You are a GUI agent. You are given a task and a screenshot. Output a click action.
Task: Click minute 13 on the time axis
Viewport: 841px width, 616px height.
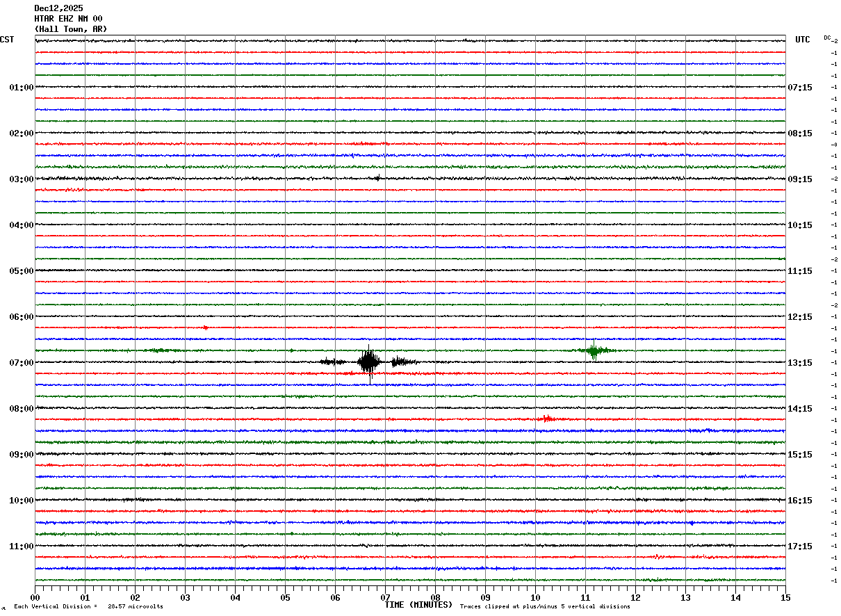(x=685, y=597)
